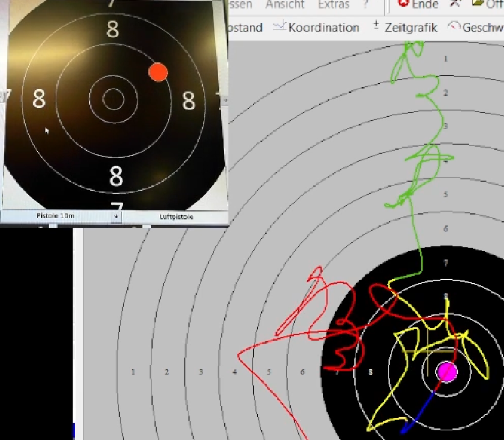Image resolution: width=504 pixels, height=440 pixels.
Task: Show the Koordination graph view
Action: tap(316, 27)
